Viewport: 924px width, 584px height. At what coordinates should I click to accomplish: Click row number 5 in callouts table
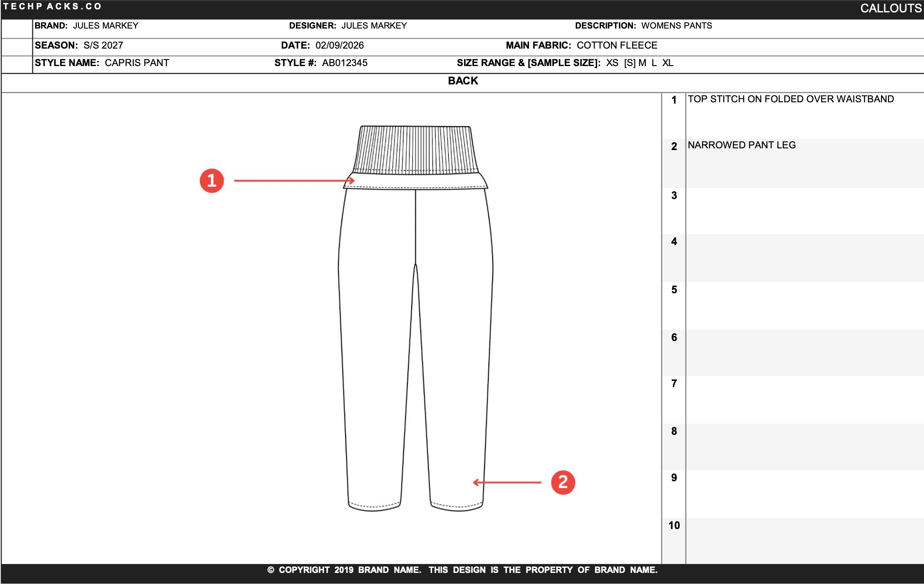[x=674, y=290]
